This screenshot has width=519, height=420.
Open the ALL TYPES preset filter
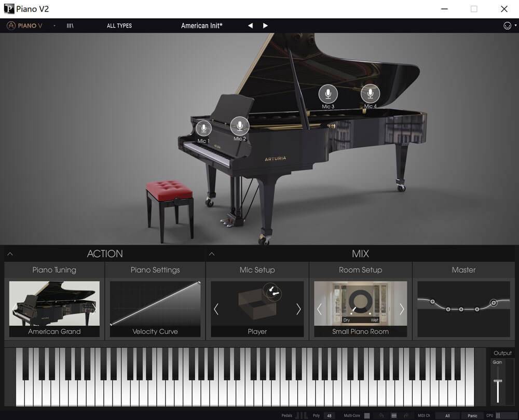click(119, 25)
